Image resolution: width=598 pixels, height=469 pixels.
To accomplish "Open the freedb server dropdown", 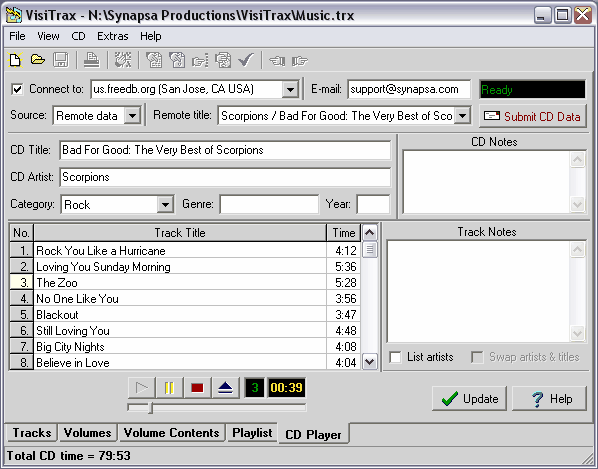I will click(x=290, y=90).
